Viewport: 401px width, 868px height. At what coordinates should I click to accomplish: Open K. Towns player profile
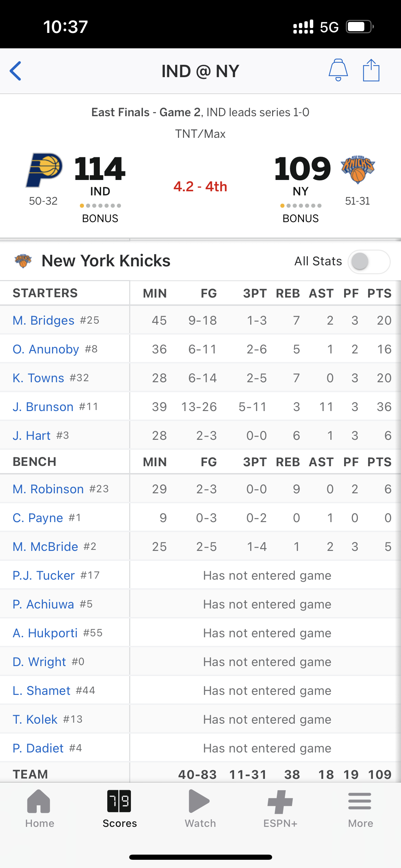(38, 378)
